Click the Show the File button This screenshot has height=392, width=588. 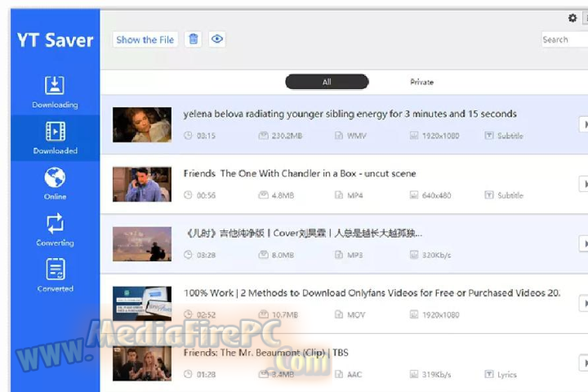tap(145, 39)
